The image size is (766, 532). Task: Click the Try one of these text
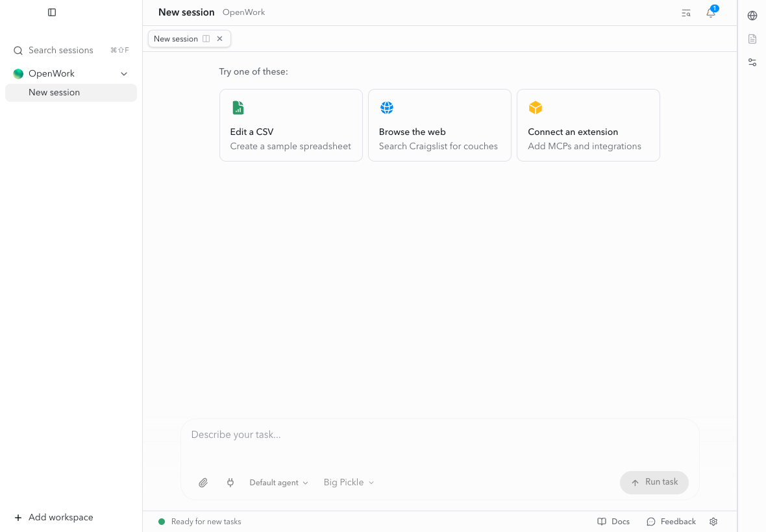(x=254, y=72)
